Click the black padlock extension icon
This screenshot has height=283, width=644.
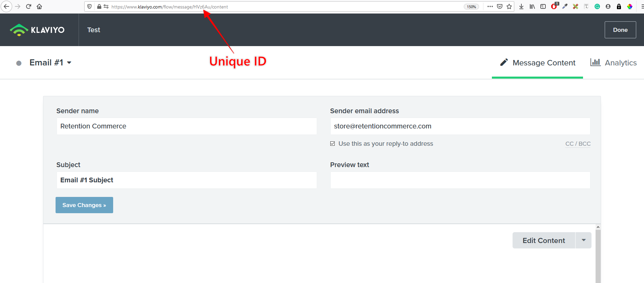619,6
